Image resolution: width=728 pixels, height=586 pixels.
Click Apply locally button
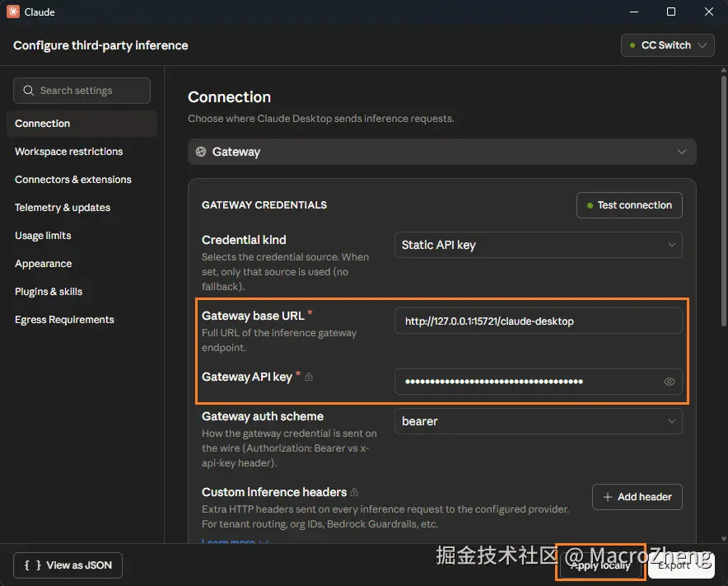point(600,565)
